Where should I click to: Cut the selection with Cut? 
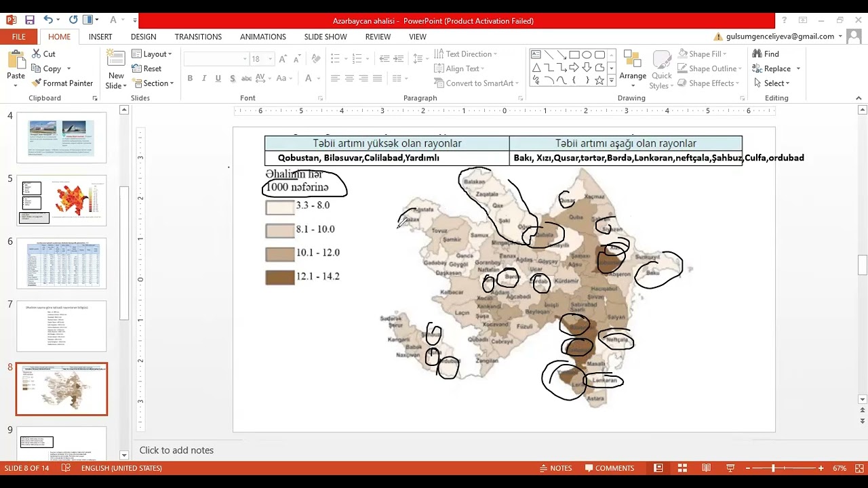click(43, 54)
